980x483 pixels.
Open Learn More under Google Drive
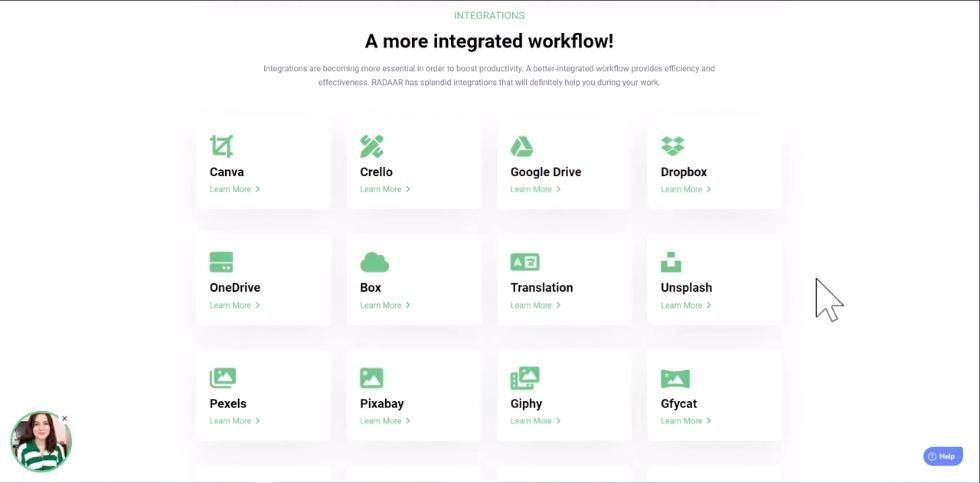tap(535, 189)
